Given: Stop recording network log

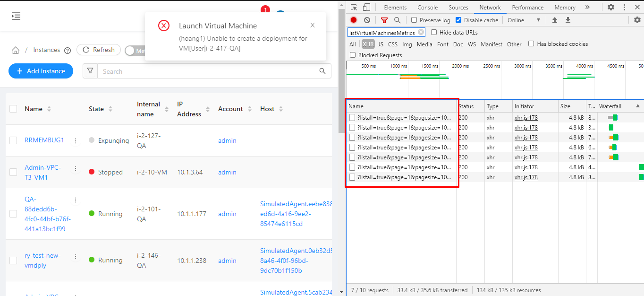Looking at the screenshot, I should 354,20.
